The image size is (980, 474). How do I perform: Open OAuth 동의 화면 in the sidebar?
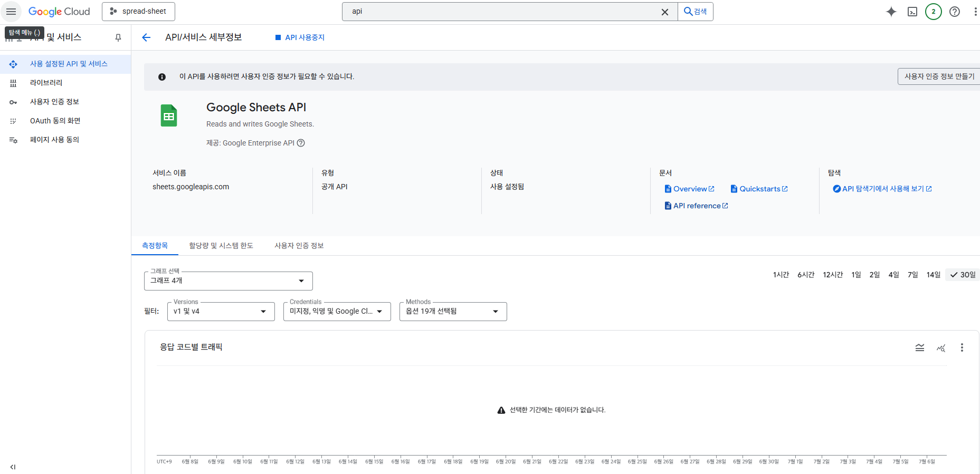pyautogui.click(x=65, y=121)
